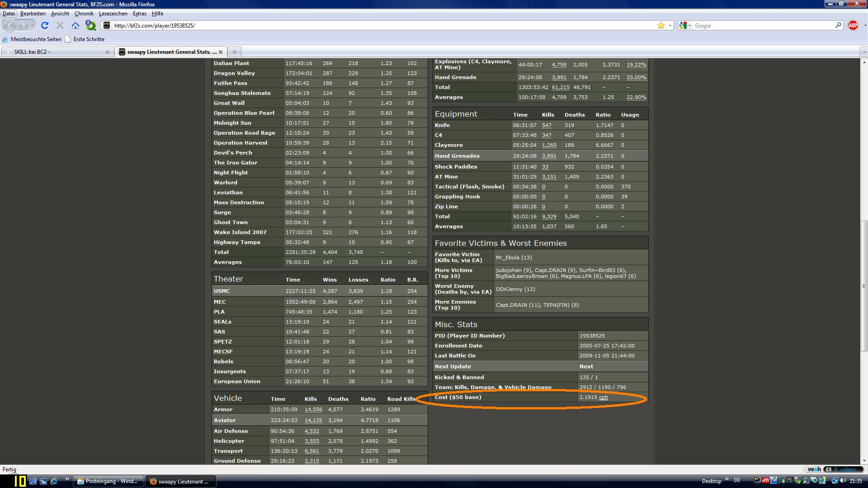
Task: Click the 14,135 Aviator kills link
Action: coord(313,420)
